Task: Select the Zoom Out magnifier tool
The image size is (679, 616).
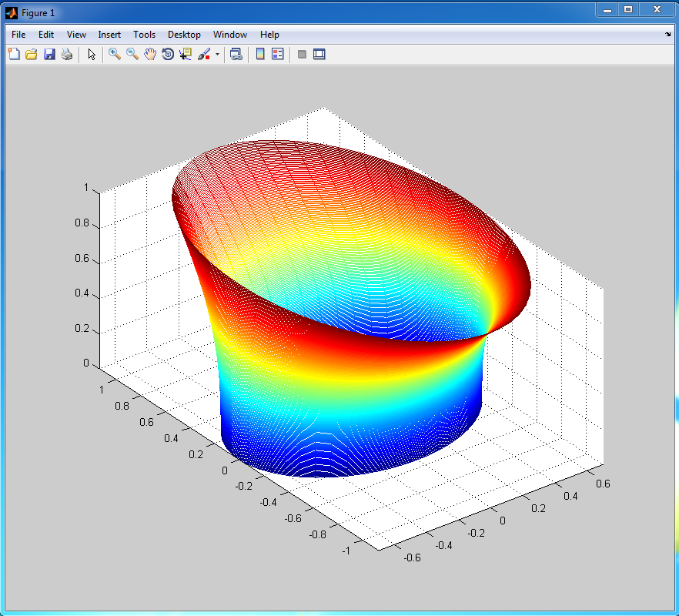Action: (132, 54)
